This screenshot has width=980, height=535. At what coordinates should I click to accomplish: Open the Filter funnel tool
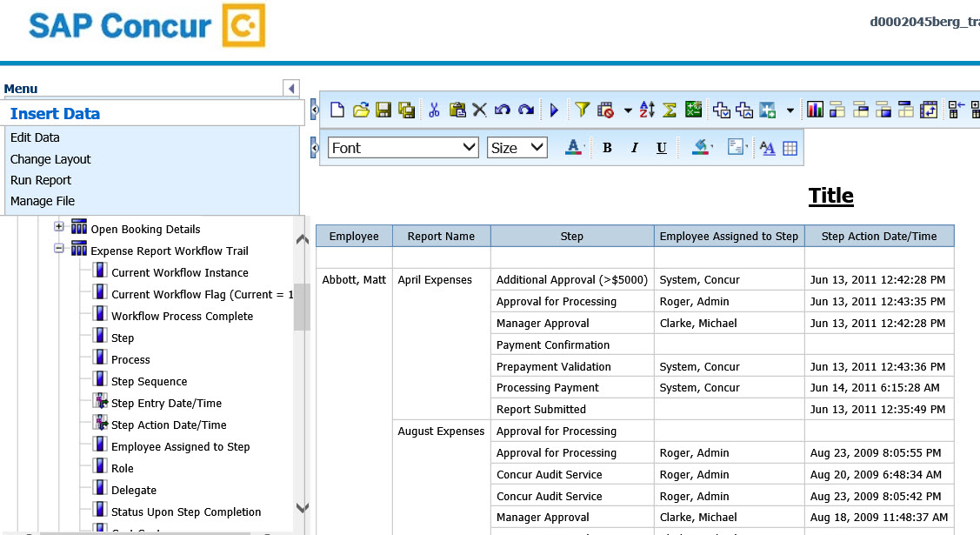[x=582, y=110]
